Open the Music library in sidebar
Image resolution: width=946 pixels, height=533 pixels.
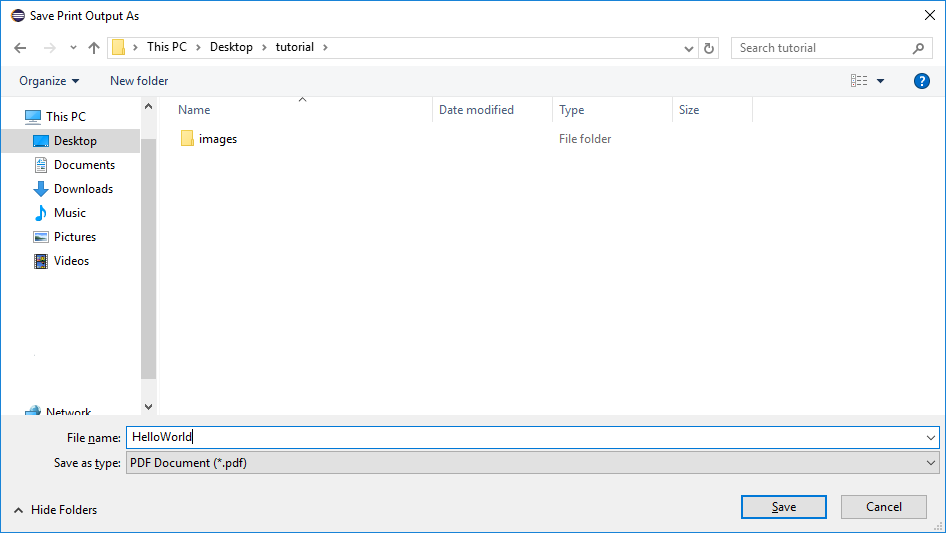(x=69, y=213)
